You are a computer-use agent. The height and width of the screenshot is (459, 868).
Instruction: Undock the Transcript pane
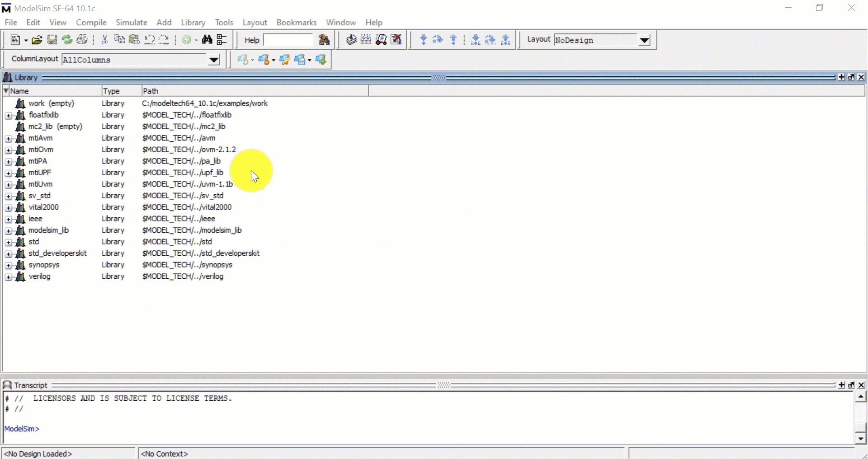click(x=851, y=385)
